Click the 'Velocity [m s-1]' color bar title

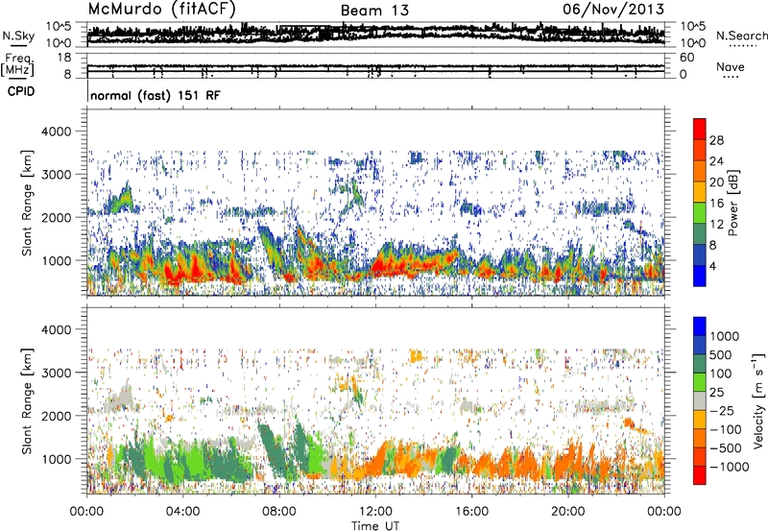(x=758, y=400)
